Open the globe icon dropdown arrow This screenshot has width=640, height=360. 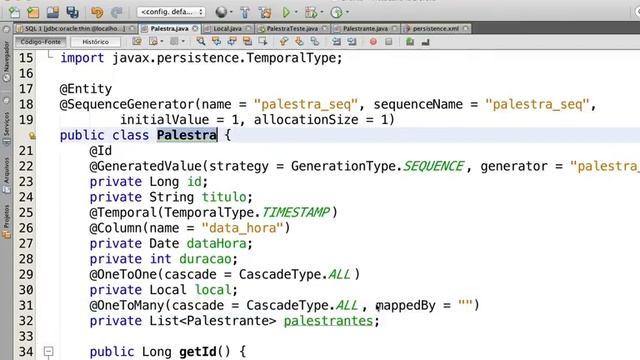[x=231, y=12]
